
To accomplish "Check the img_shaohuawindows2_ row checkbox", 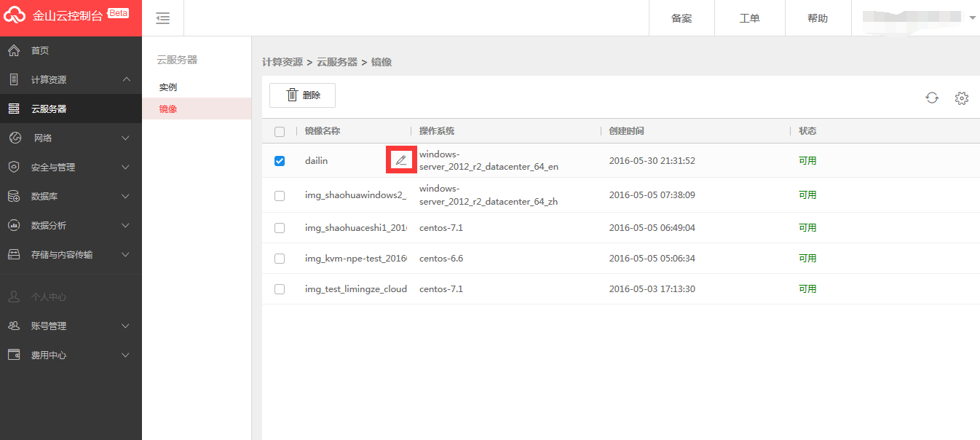I will pos(280,195).
